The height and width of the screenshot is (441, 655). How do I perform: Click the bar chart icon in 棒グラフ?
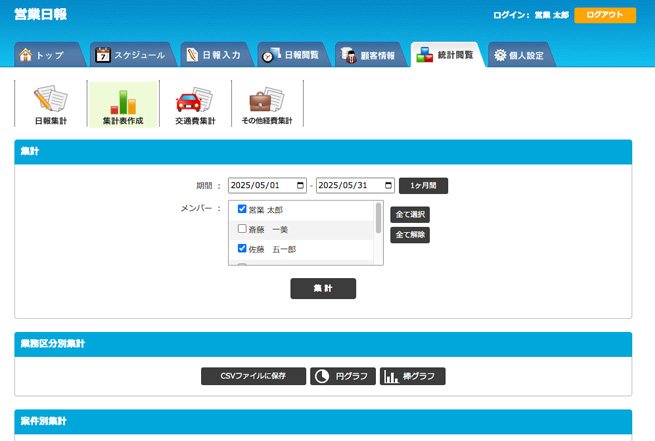[x=391, y=377]
